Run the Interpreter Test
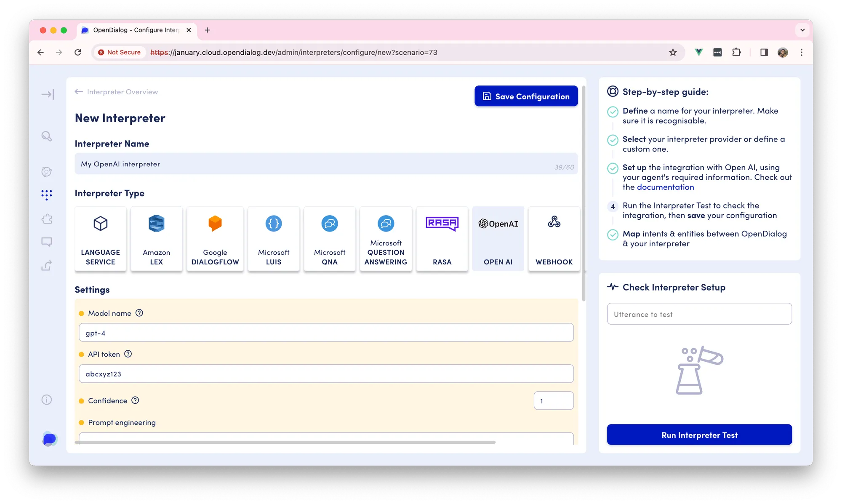Viewport: 842px width, 504px height. tap(699, 435)
